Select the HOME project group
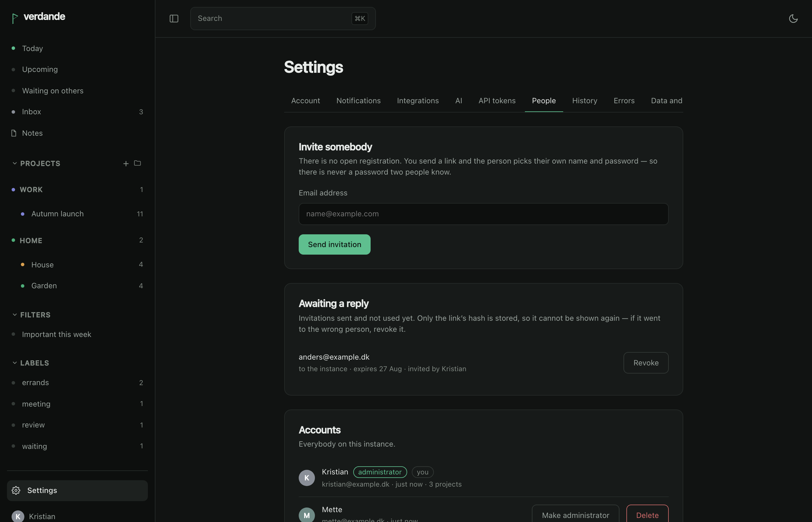812x522 pixels. [x=77, y=241]
